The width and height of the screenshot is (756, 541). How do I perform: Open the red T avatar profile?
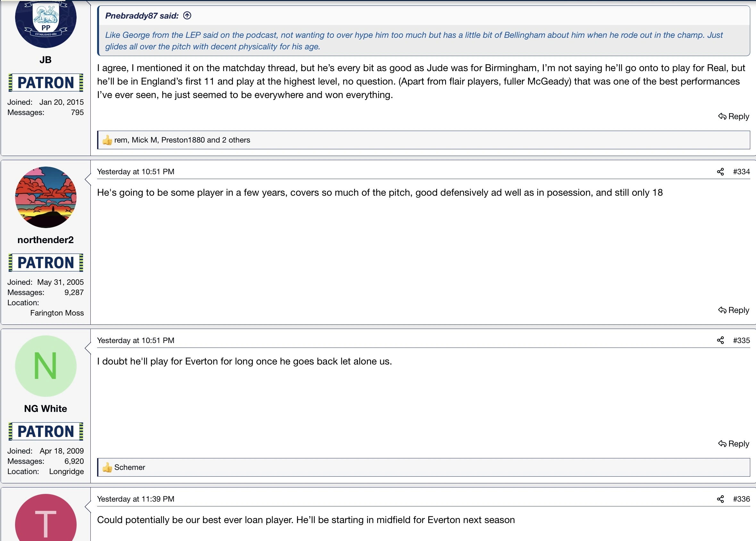point(46,521)
